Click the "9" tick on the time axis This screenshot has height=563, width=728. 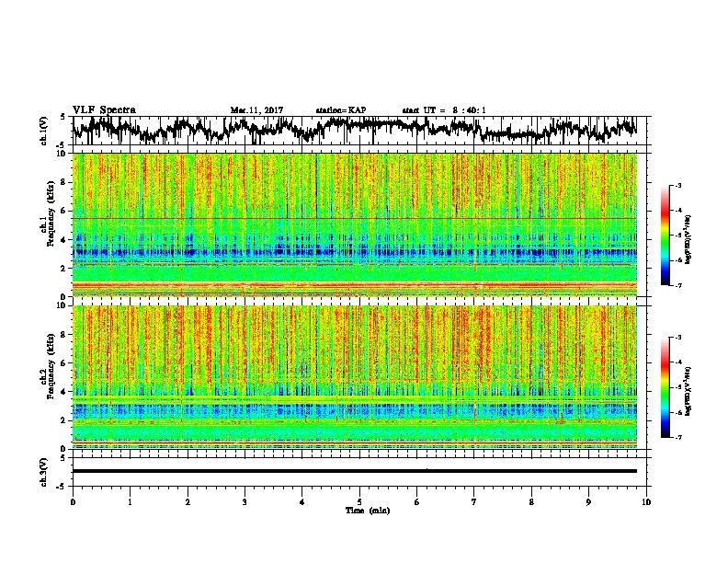point(588,502)
